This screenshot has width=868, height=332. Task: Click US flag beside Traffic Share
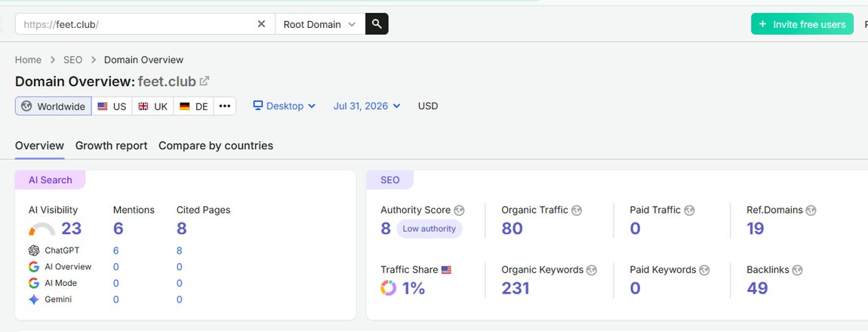(446, 270)
